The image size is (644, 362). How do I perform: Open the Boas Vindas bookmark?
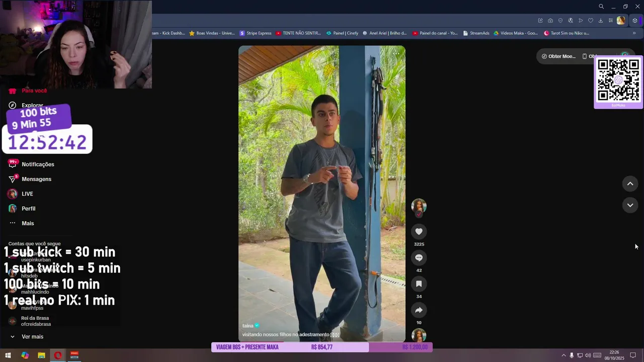pos(212,33)
